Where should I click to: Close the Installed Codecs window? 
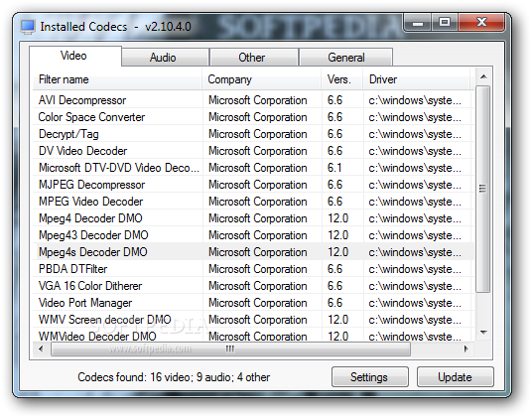point(481,23)
